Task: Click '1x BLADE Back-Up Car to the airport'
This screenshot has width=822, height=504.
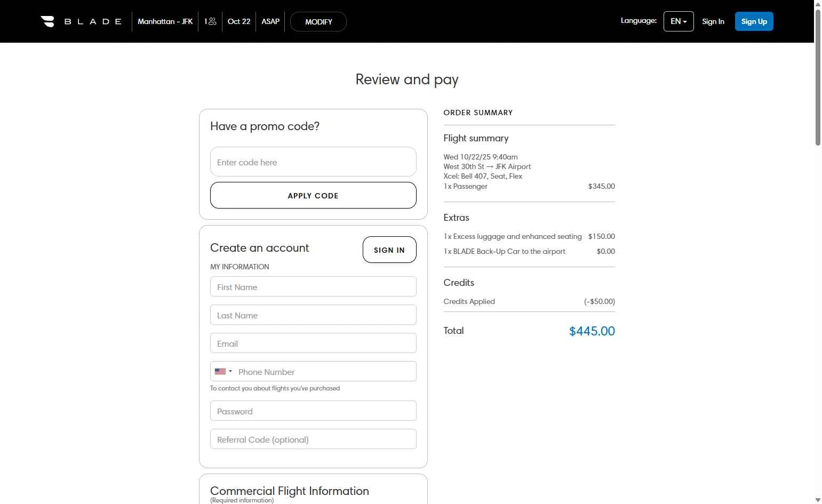Action: click(x=504, y=251)
